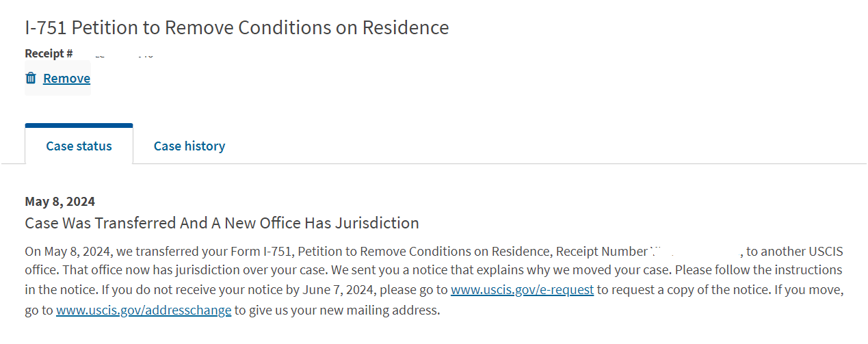Click the redacted receipt number inside the paragraph
This screenshot has width=868, height=344.
click(694, 251)
